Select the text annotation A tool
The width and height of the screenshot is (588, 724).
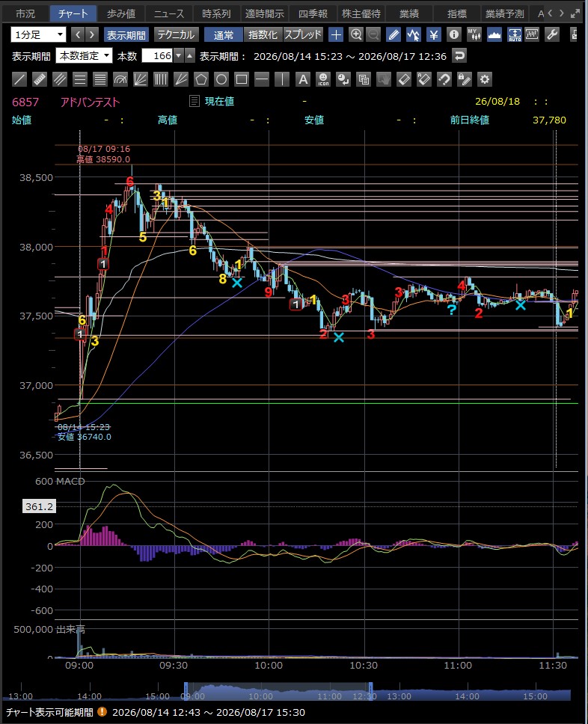tap(303, 79)
